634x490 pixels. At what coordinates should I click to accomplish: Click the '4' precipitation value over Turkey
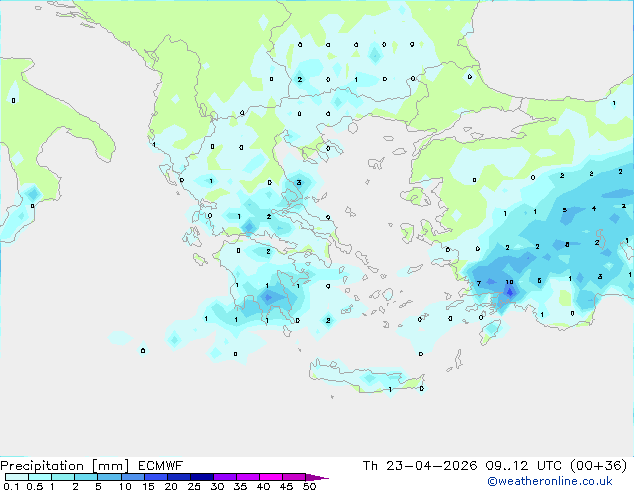pos(594,209)
